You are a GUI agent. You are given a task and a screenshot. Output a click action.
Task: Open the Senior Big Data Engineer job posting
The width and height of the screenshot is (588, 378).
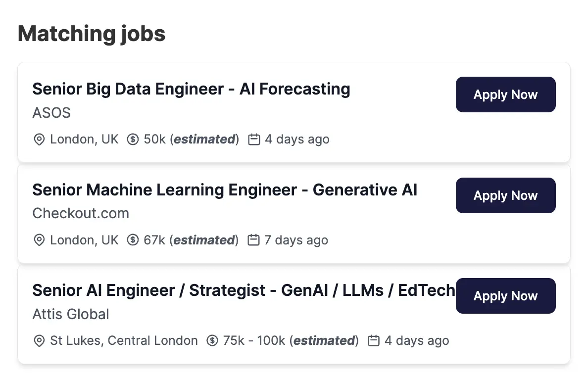pyautogui.click(x=191, y=89)
